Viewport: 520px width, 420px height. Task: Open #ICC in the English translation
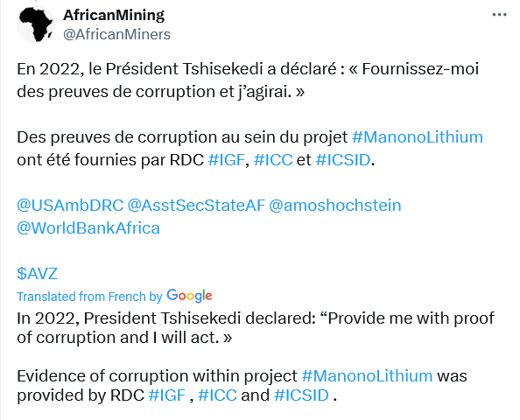click(x=218, y=395)
